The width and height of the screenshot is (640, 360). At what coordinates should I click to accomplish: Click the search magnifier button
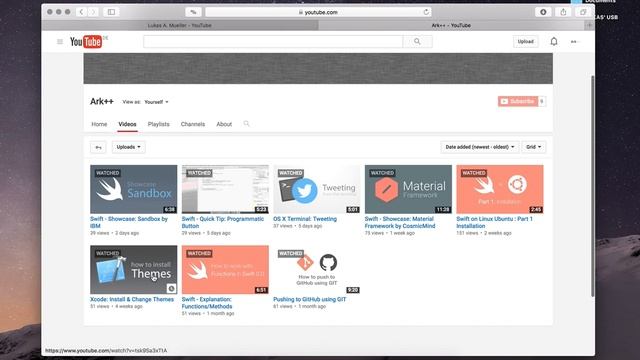tap(417, 42)
